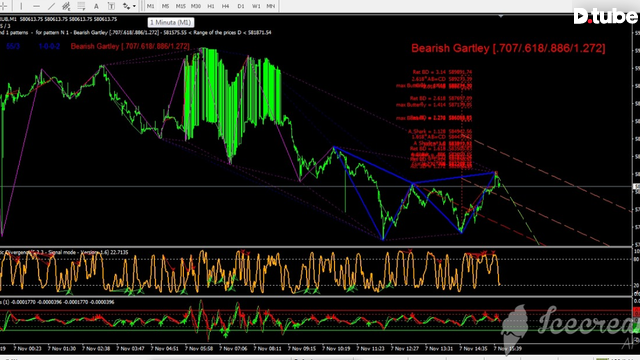This screenshot has width=640, height=360.
Task: Select the horizontal line drawing tool
Action: coord(36,6)
